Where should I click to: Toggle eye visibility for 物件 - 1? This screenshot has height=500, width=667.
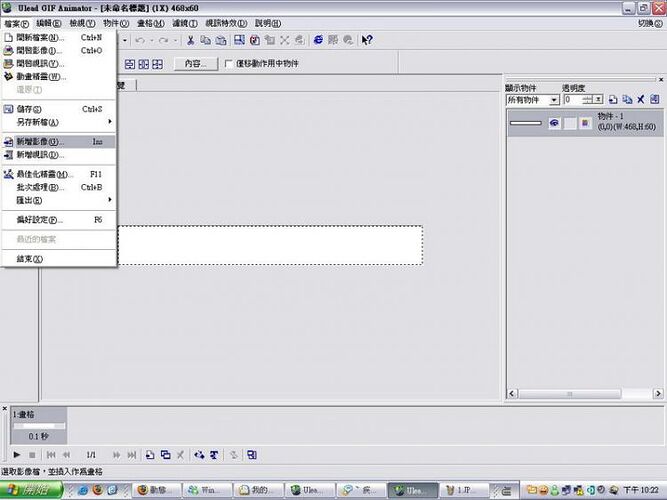click(x=554, y=123)
